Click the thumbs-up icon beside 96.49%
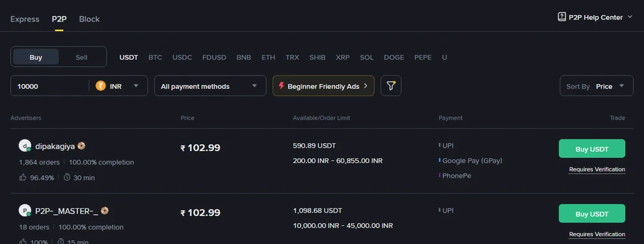Image resolution: width=644 pixels, height=244 pixels. coord(23,178)
